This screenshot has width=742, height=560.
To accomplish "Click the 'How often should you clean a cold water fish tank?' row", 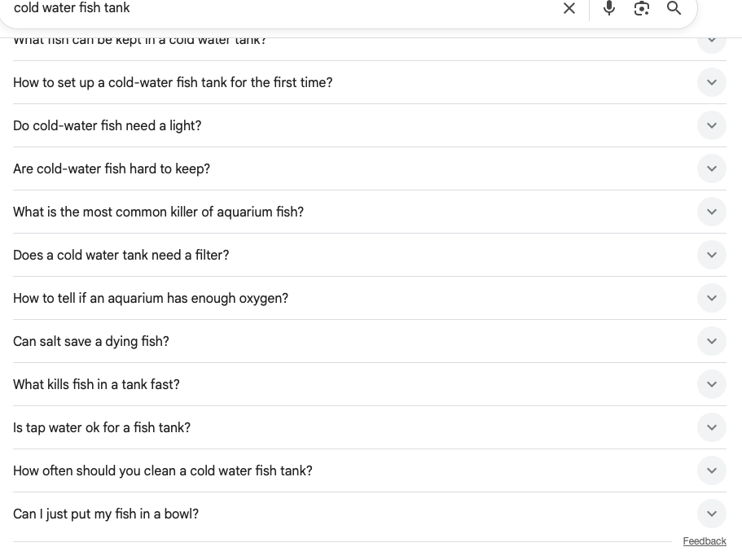I will pyautogui.click(x=162, y=470).
